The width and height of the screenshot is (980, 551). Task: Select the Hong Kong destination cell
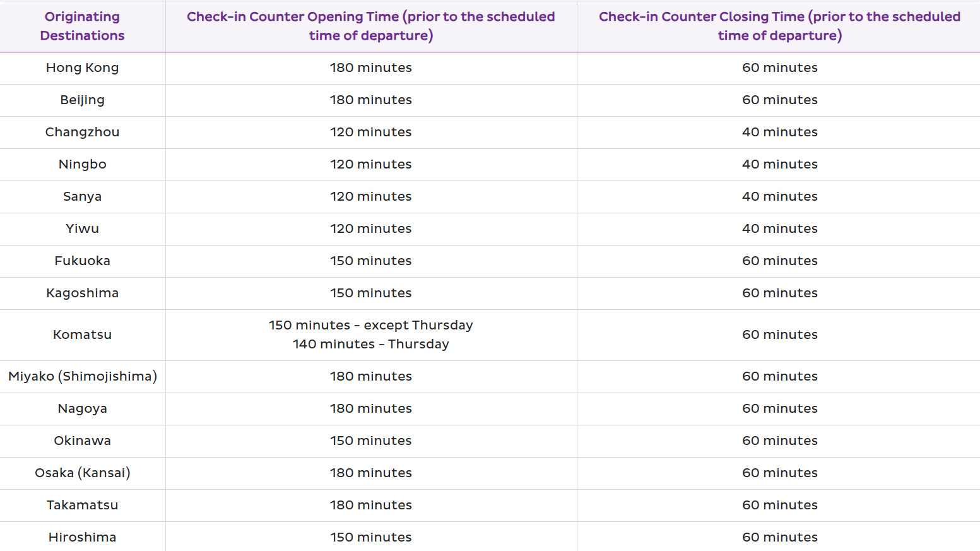pos(82,68)
